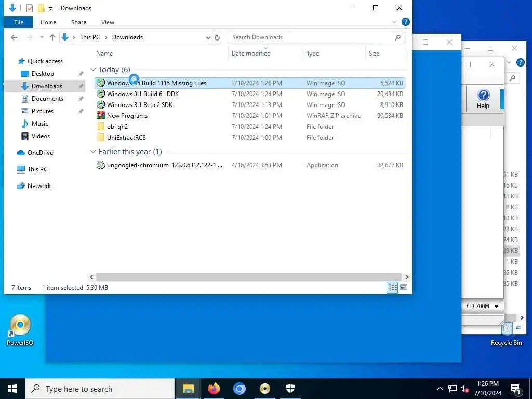Screen dimensions: 532x399
Task: Click the Forward navigation arrow
Action: pos(30,37)
